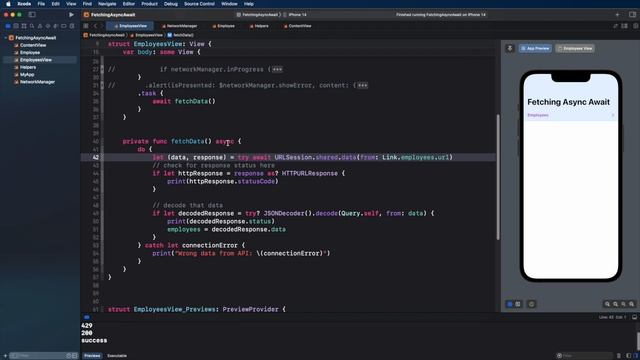Expand folded code ellipsis on line 27
The image size is (640, 360).
tap(277, 69)
